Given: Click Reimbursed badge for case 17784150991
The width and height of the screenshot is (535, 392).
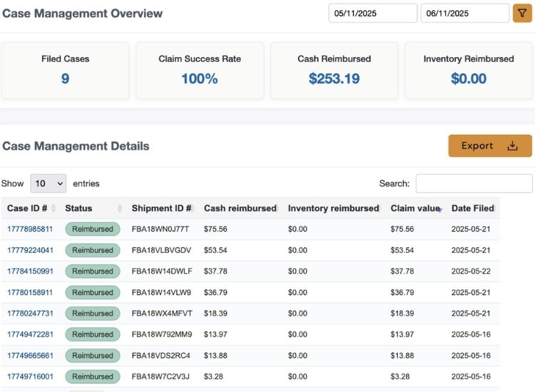Looking at the screenshot, I should click(x=93, y=272).
